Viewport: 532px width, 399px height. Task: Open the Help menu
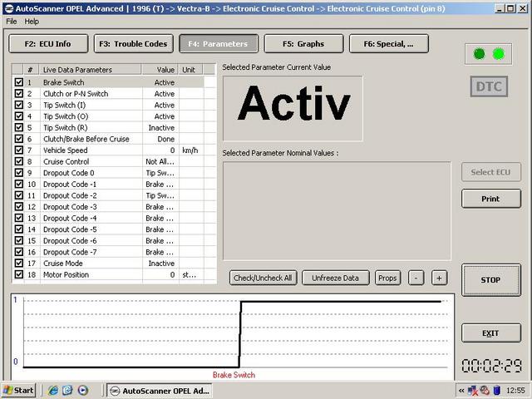click(x=32, y=22)
